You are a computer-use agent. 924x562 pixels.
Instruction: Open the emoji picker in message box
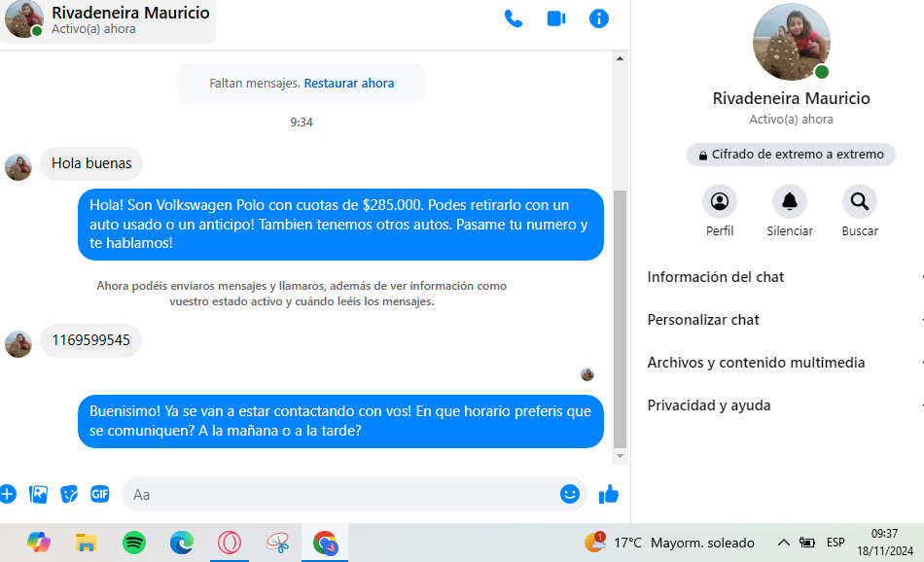(x=570, y=494)
